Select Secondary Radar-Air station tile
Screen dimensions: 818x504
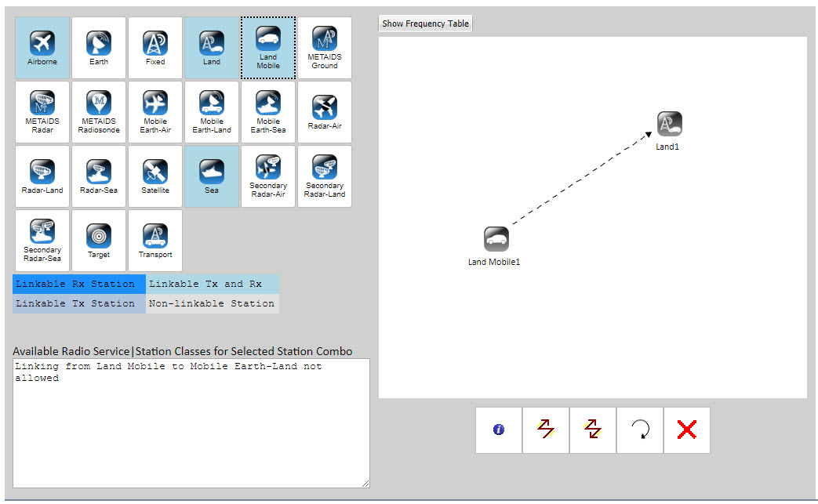[268, 176]
